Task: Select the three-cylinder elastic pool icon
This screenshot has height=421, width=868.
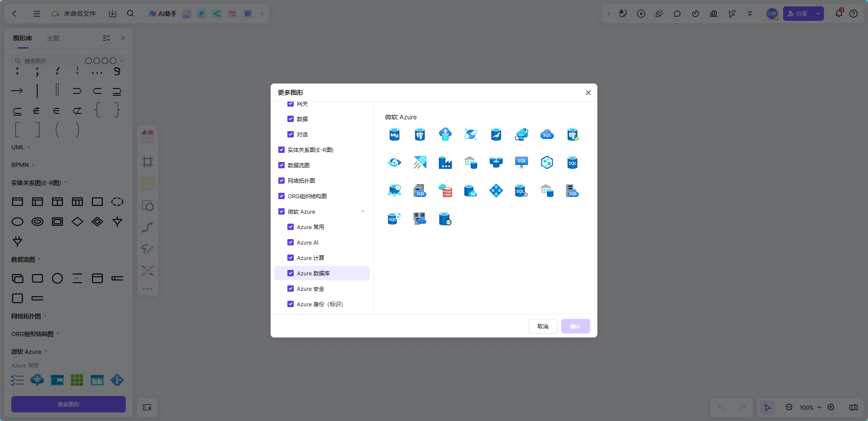Action: pyautogui.click(x=496, y=162)
